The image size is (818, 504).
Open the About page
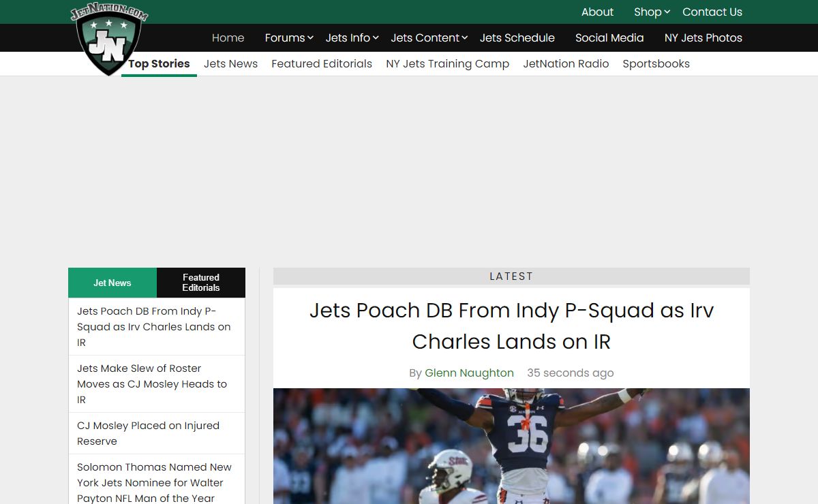597,12
